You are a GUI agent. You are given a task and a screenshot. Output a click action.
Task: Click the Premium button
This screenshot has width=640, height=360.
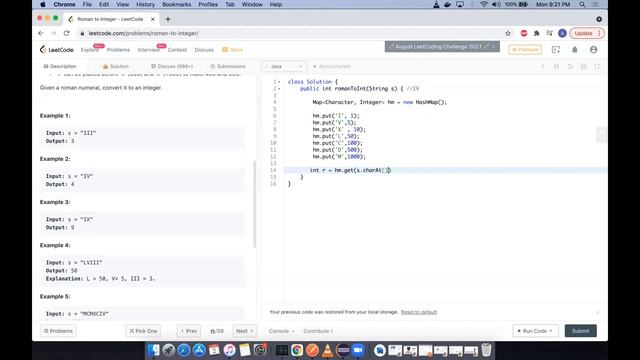click(525, 49)
